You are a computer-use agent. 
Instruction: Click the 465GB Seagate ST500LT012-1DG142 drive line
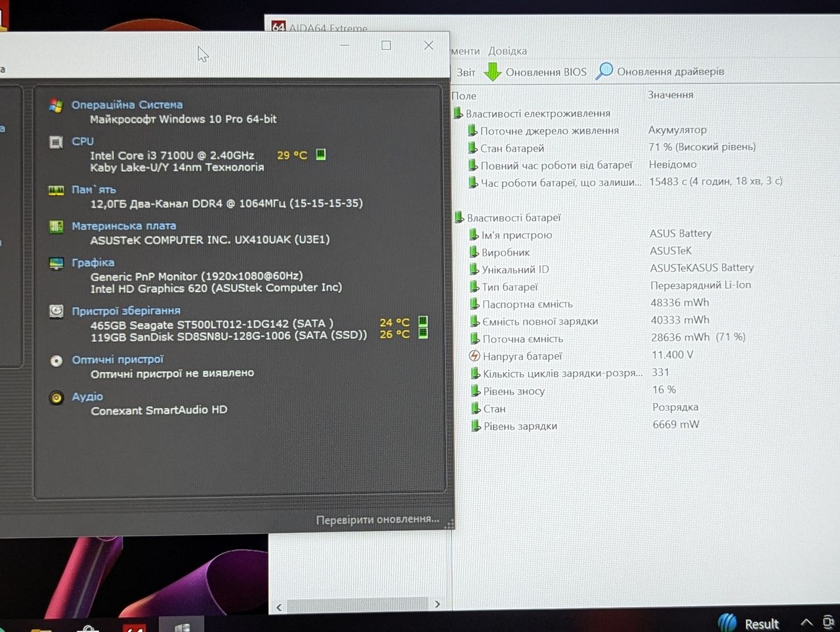click(x=212, y=324)
